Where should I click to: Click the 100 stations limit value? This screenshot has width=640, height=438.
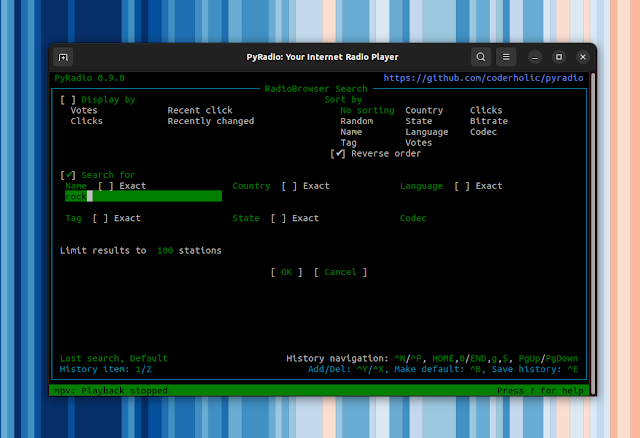165,250
